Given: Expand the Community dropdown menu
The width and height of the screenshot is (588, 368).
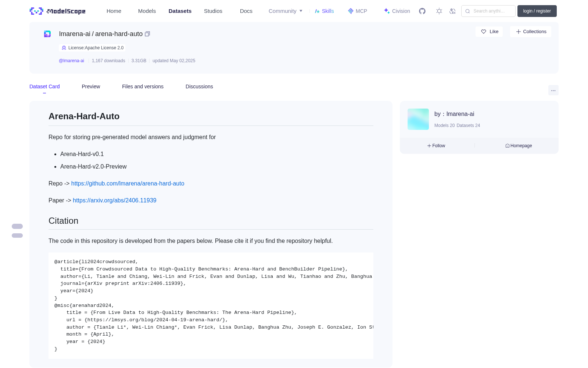Looking at the screenshot, I should click(x=286, y=11).
